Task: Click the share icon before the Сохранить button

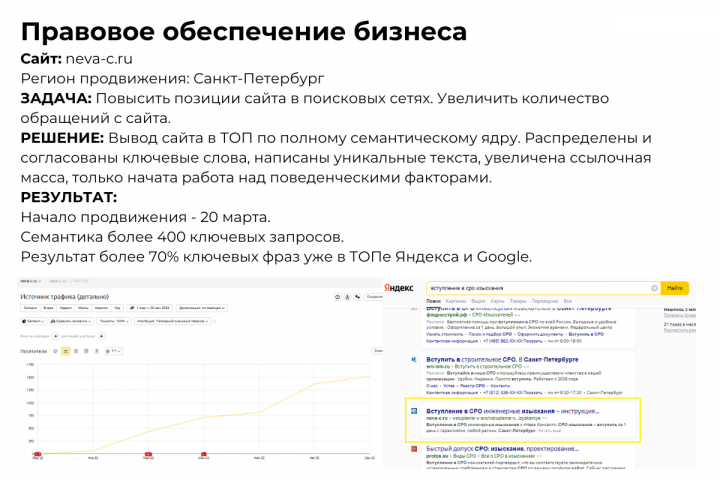Action: point(357,297)
